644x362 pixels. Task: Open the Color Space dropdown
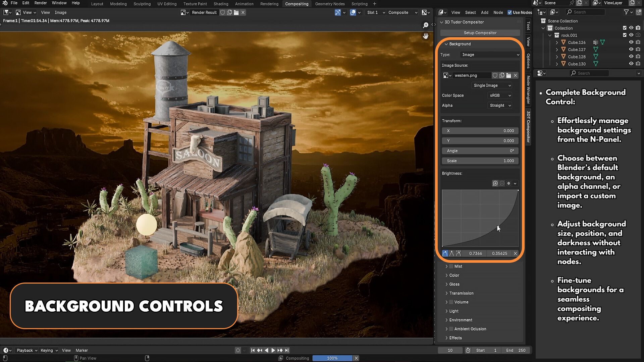pos(499,95)
